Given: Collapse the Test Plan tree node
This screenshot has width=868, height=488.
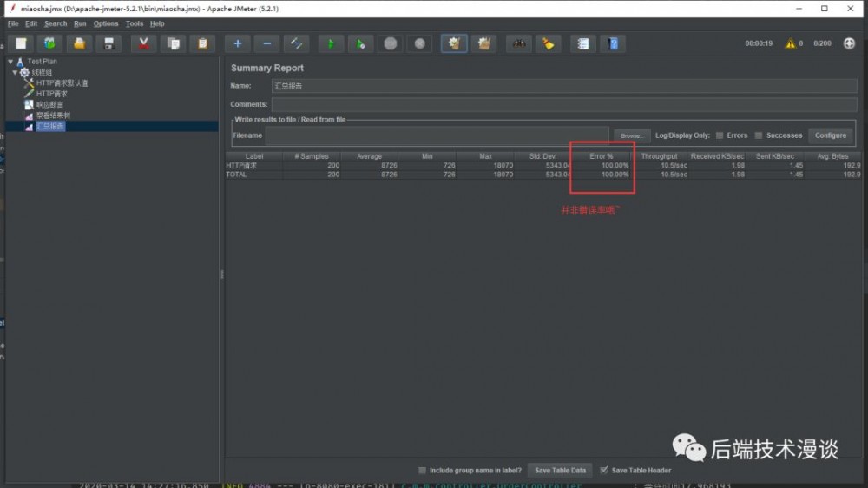Looking at the screenshot, I should (10, 62).
